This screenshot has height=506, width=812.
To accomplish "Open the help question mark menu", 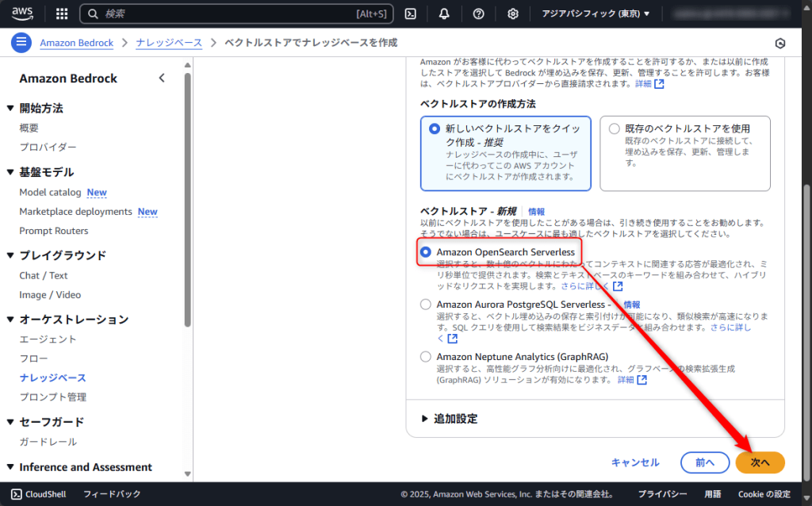I will (x=478, y=14).
